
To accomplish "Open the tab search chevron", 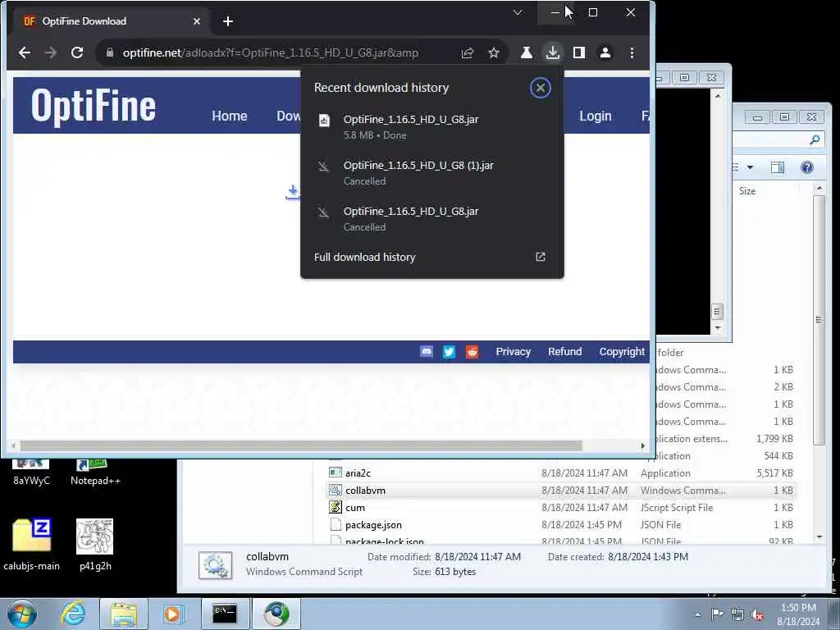I will click(x=518, y=12).
